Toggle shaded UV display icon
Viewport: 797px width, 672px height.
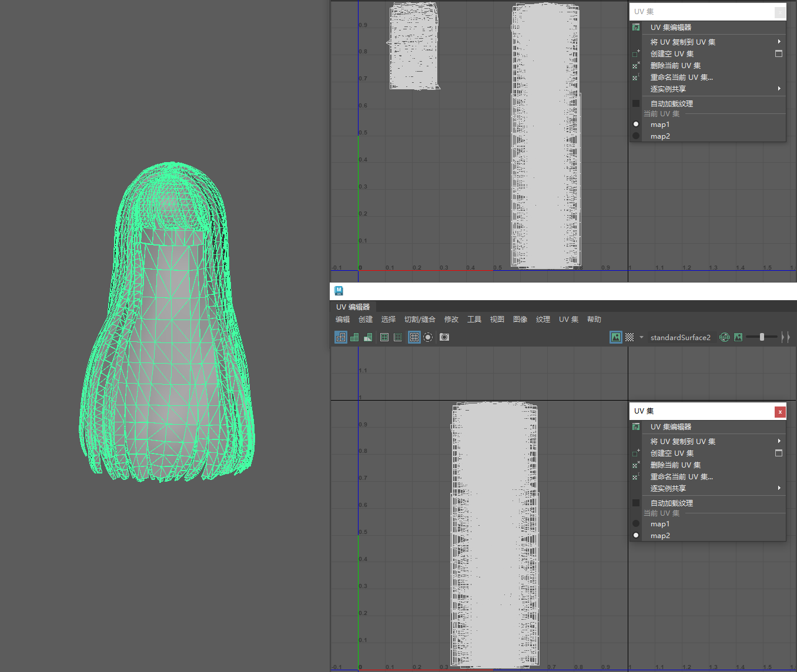354,337
